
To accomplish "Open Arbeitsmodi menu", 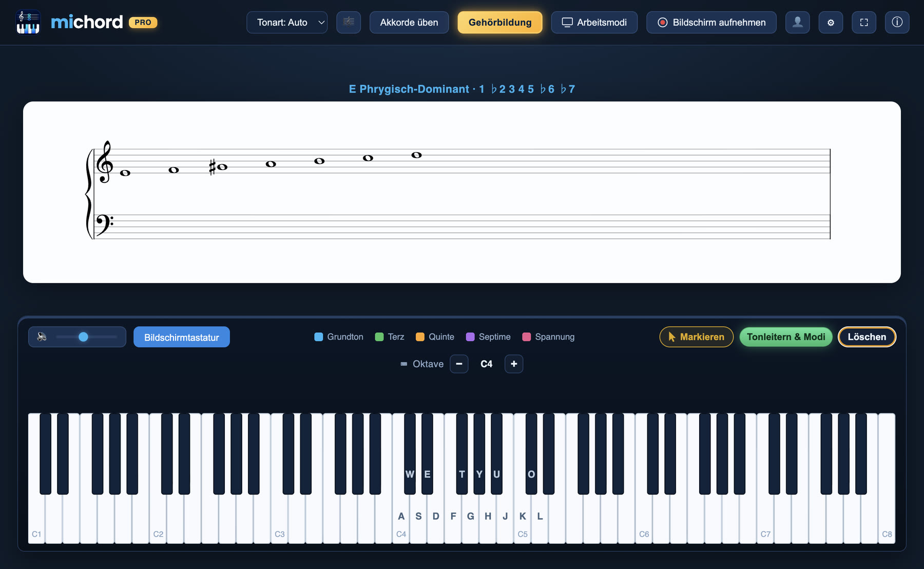I will pyautogui.click(x=594, y=22).
